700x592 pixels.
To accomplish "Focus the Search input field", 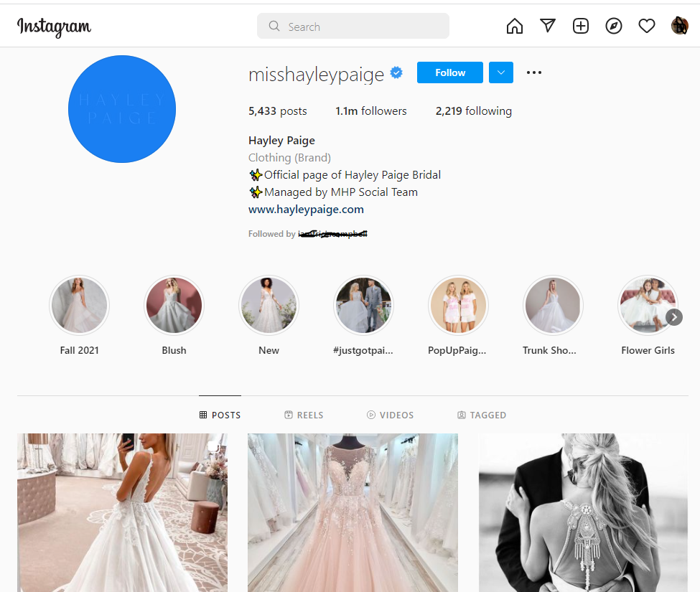I will point(353,26).
